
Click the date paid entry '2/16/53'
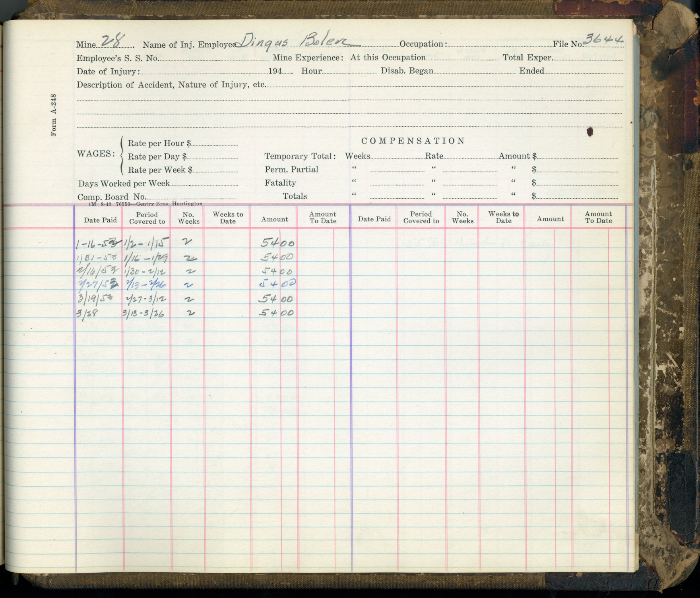pyautogui.click(x=98, y=271)
